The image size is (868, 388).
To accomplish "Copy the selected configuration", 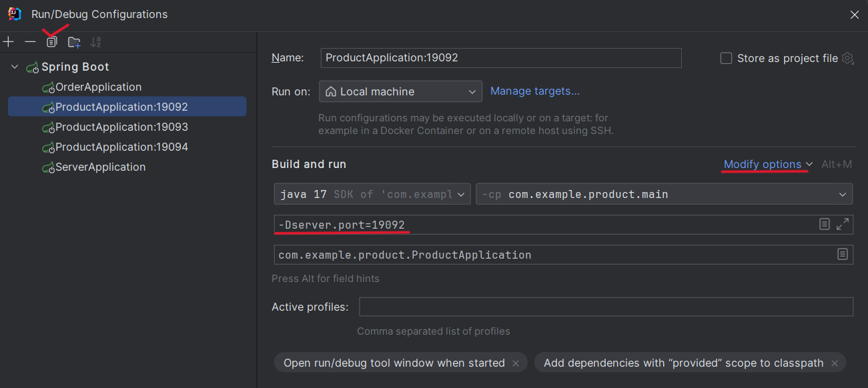I will (x=51, y=42).
